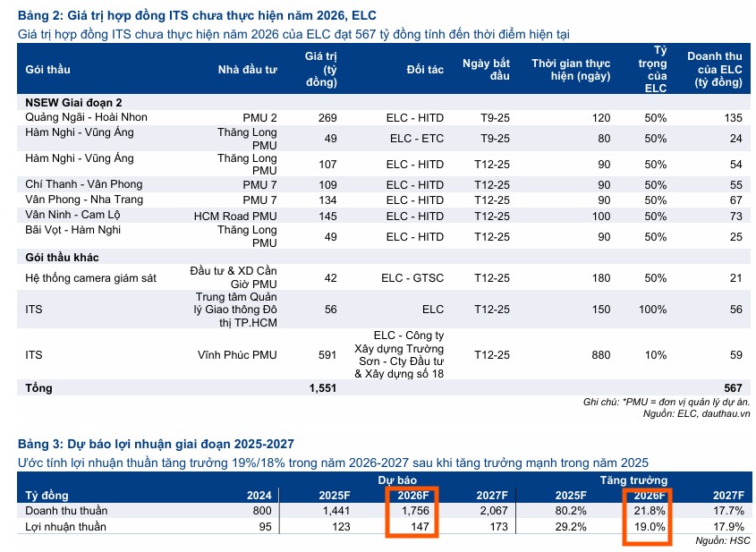This screenshot has height=552, width=756.
Task: Click the "Nguồn: ELC, dauthau.vn" source text
Action: (x=697, y=414)
